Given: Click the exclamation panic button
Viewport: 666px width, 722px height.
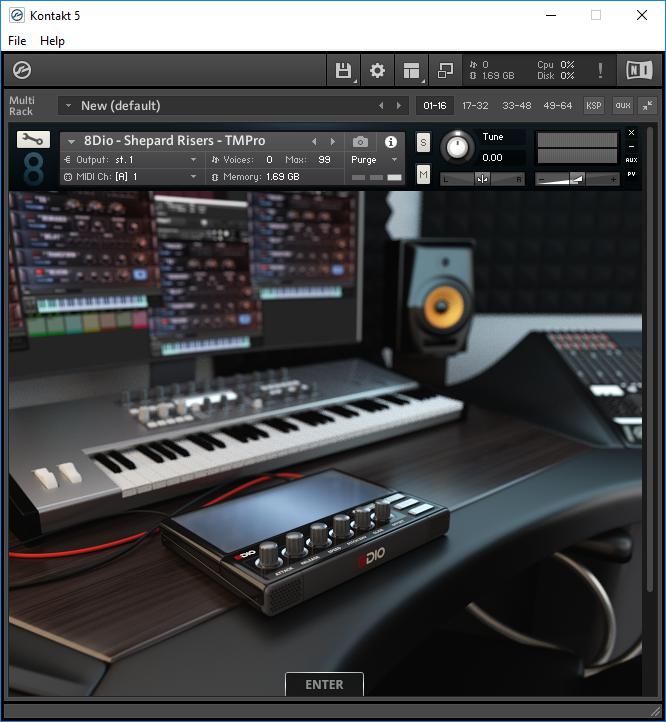Looking at the screenshot, I should tap(600, 70).
